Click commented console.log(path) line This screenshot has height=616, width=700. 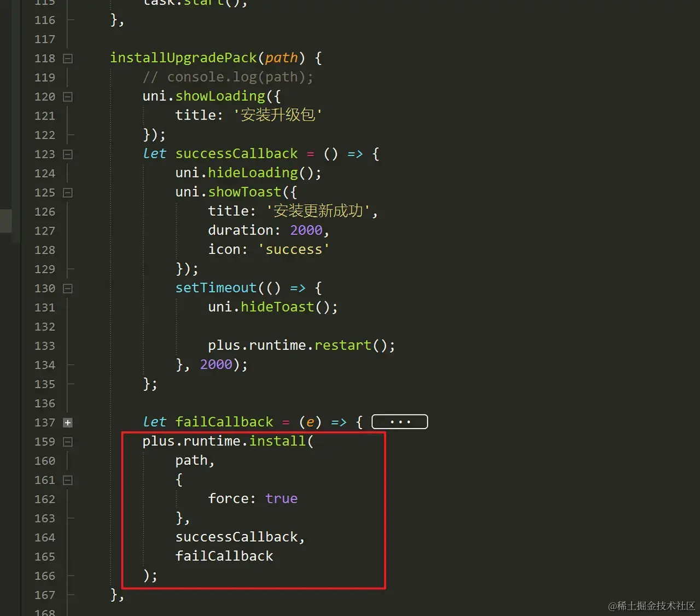[x=228, y=77]
